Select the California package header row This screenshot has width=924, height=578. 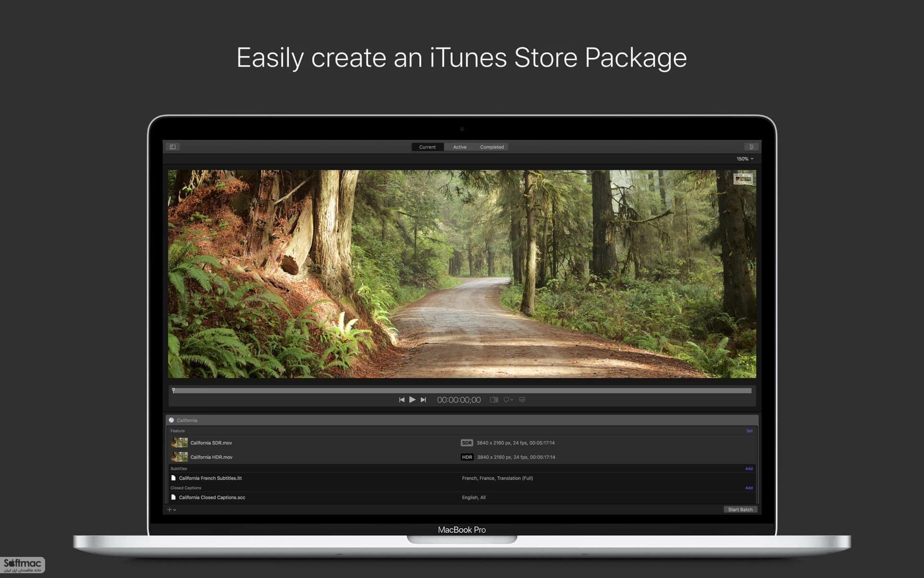462,420
